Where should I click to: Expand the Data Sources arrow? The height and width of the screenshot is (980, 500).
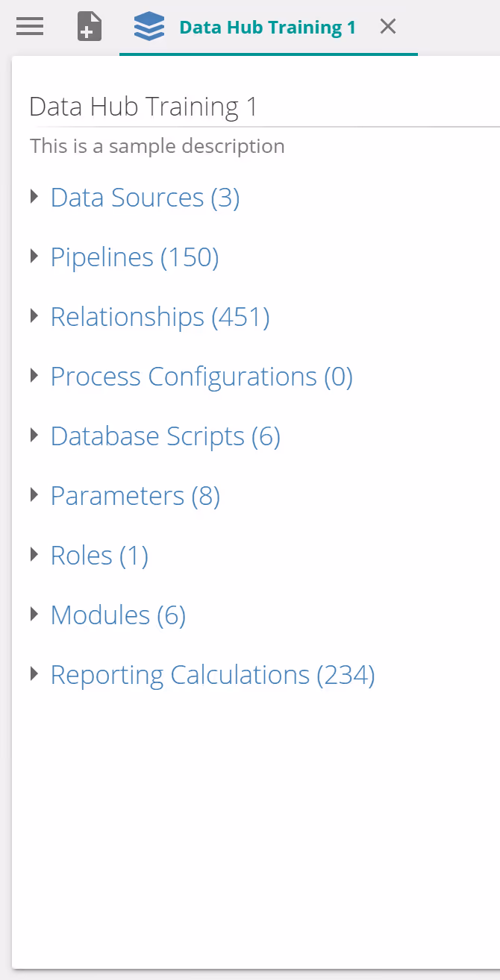34,197
